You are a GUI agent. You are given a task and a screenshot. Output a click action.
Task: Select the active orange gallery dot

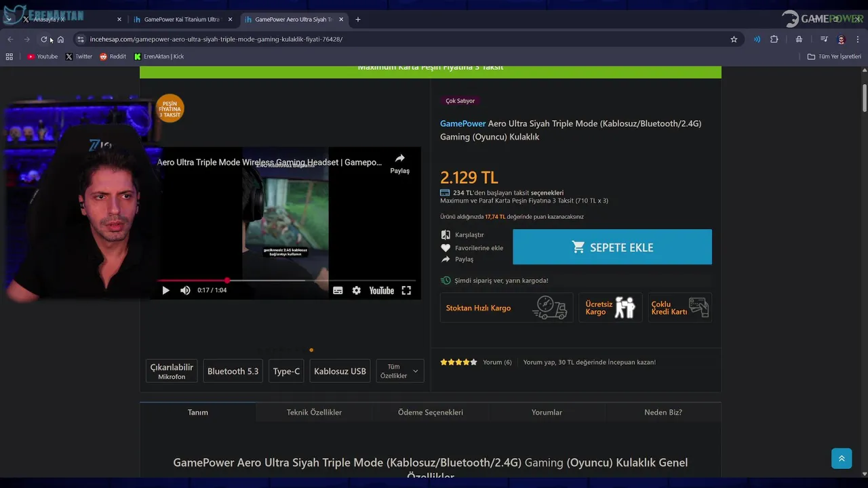[311, 350]
